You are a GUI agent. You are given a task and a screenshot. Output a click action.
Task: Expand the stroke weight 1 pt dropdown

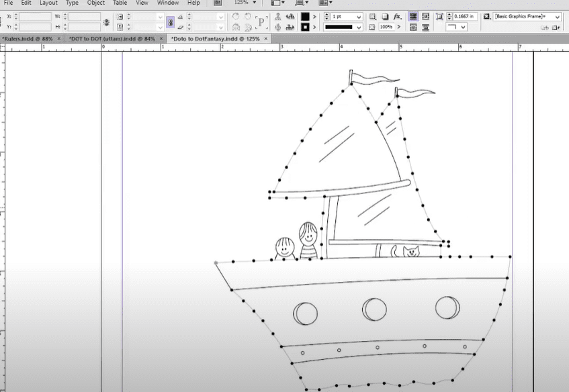click(x=359, y=16)
